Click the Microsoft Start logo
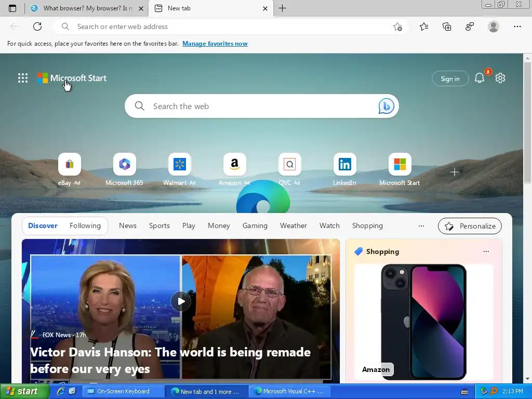 click(x=72, y=78)
